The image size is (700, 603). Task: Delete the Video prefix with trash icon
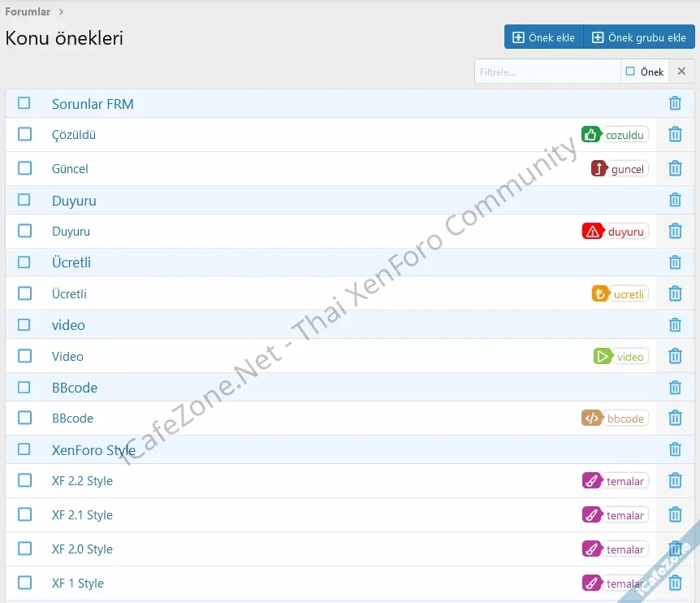(675, 356)
